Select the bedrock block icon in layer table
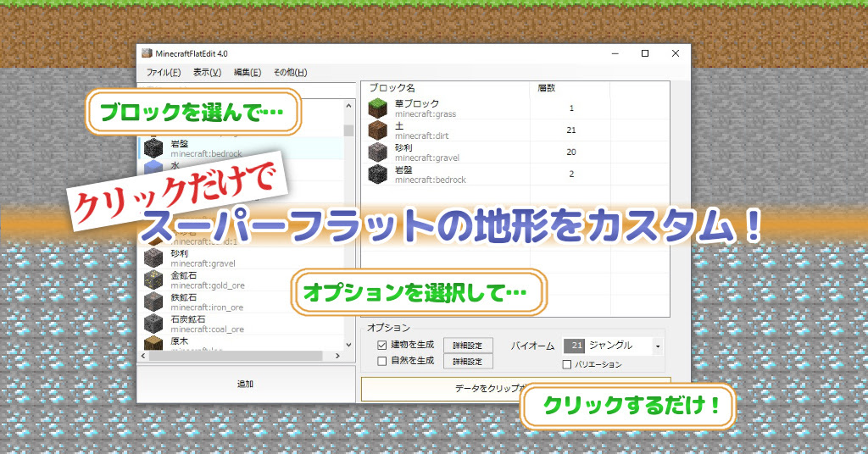868x454 pixels. pos(377,174)
